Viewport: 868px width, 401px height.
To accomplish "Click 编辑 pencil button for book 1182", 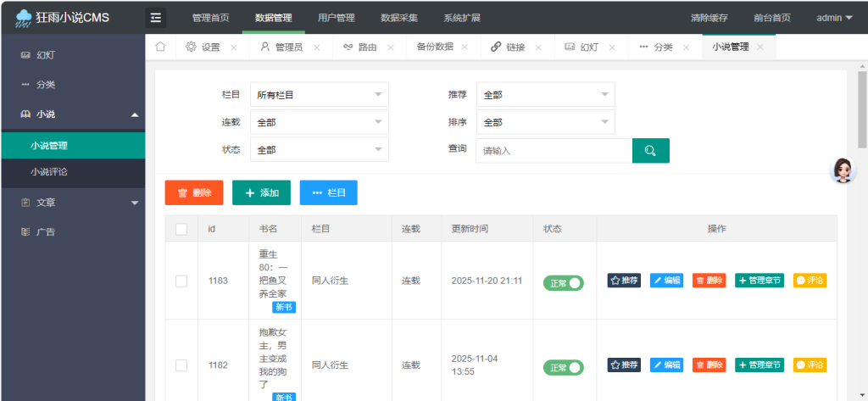I will tap(666, 365).
